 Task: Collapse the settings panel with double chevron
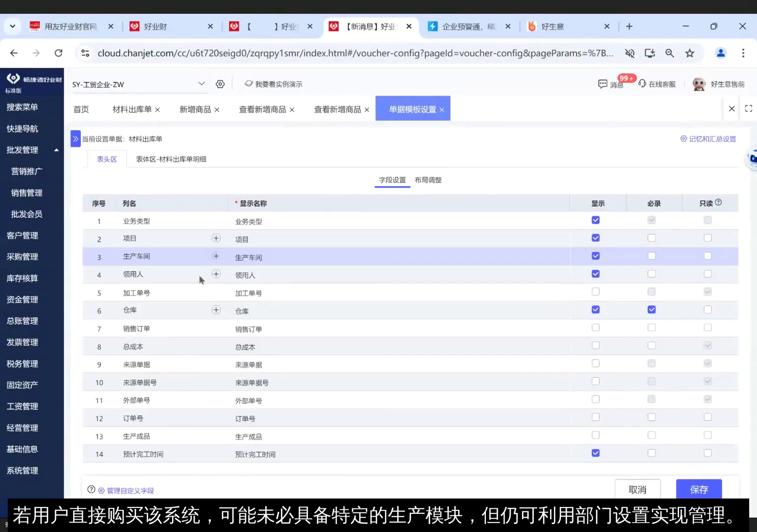coord(75,138)
